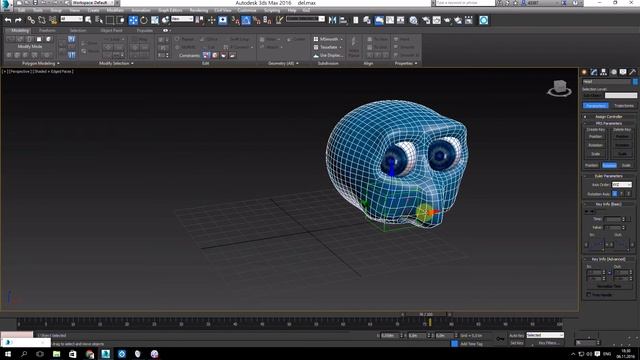Open the Windows Start menu
The width and height of the screenshot is (640, 360).
8,354
